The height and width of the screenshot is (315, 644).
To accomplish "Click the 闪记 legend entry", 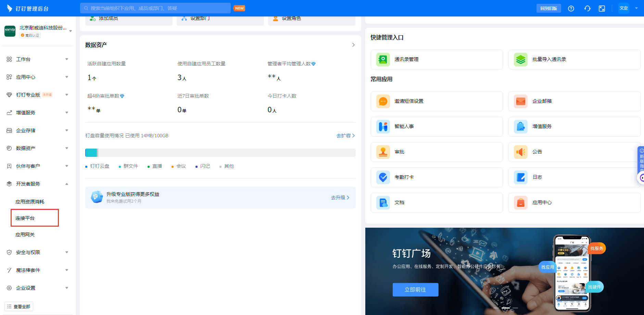I will [x=203, y=166].
